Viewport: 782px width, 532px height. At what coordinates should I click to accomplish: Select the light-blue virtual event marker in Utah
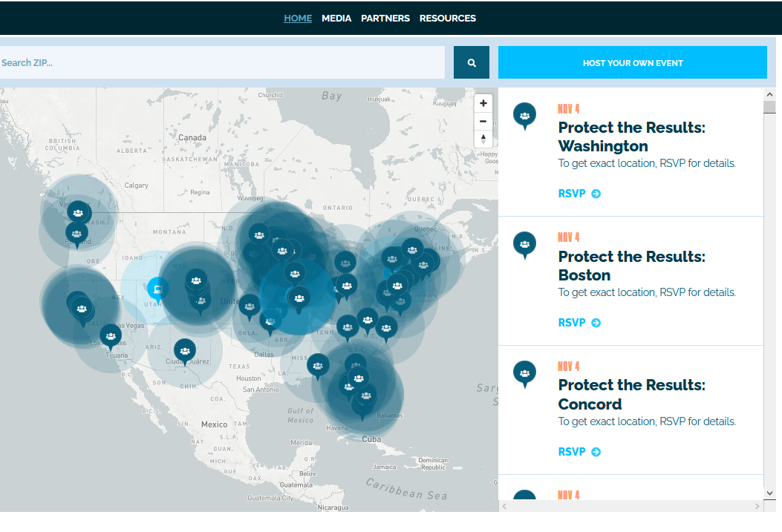click(157, 289)
